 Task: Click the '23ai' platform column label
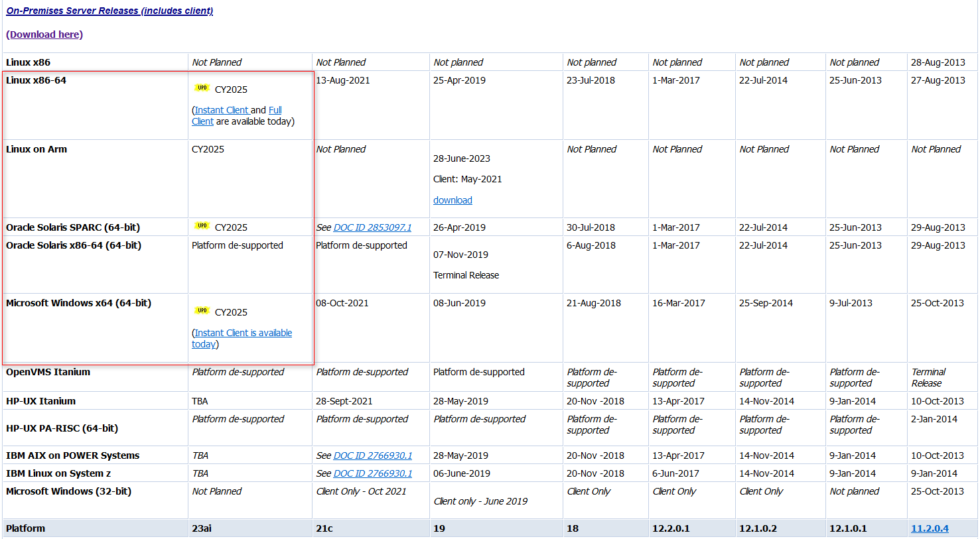[x=202, y=528]
